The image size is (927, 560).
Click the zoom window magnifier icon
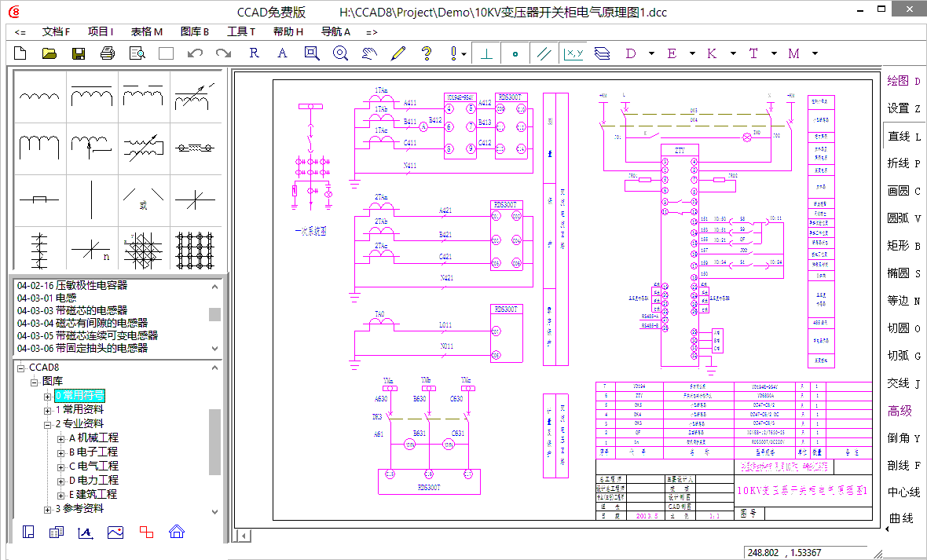click(x=312, y=53)
